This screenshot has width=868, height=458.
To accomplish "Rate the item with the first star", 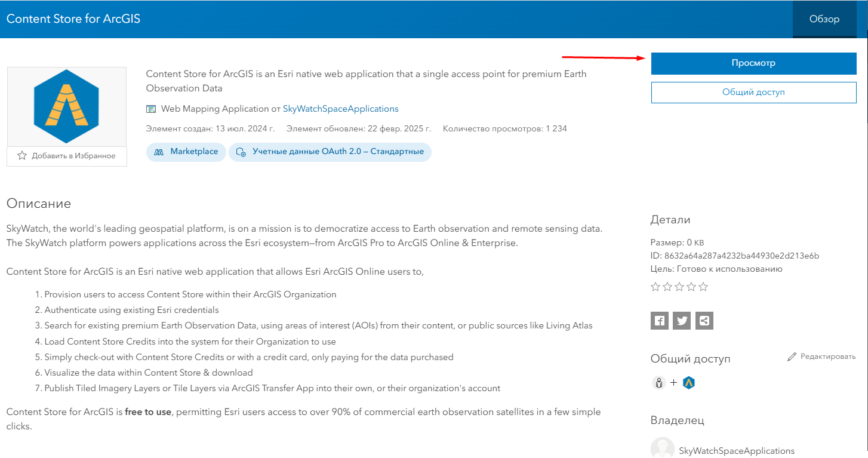I will [655, 287].
